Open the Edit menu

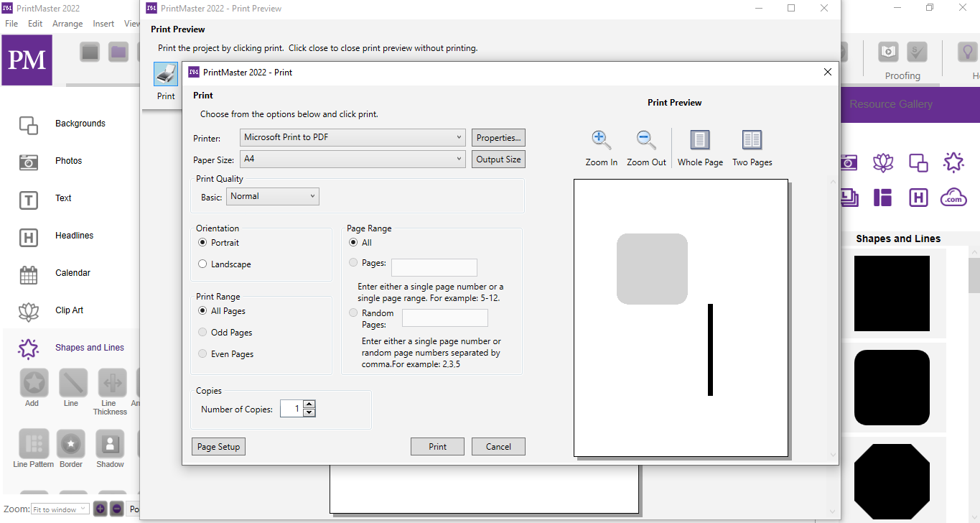click(x=35, y=24)
